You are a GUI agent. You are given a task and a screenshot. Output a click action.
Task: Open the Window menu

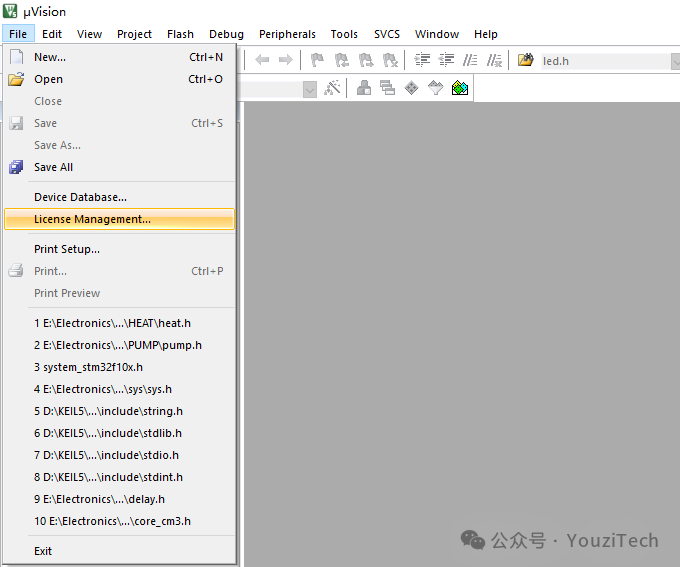pos(437,34)
